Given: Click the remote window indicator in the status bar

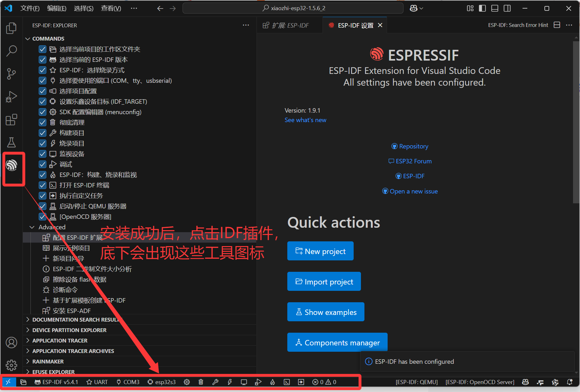Looking at the screenshot, I should (8, 382).
